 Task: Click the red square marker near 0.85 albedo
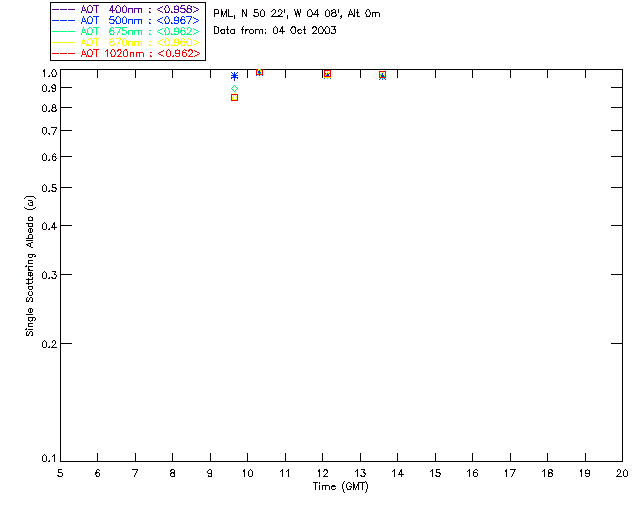(x=234, y=97)
